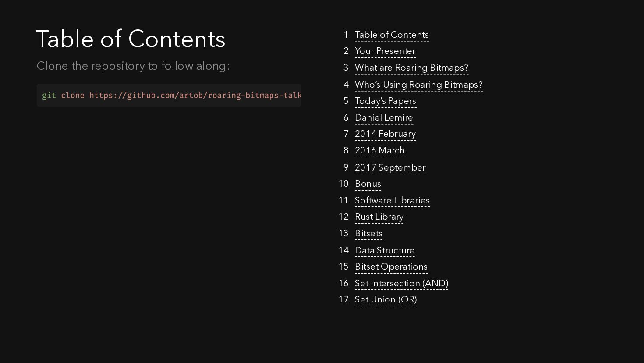Open the Daniel Lemire link
Screen dimensions: 644x363
point(384,118)
